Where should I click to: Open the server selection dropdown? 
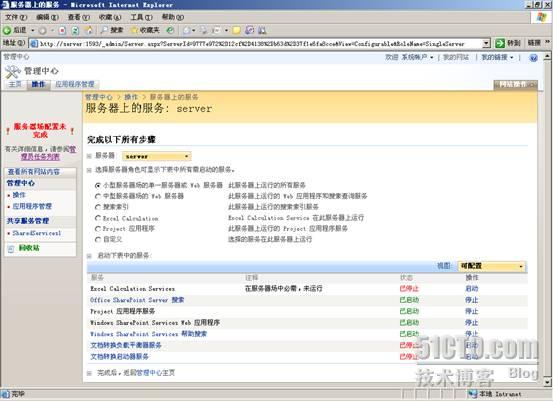[x=157, y=156]
